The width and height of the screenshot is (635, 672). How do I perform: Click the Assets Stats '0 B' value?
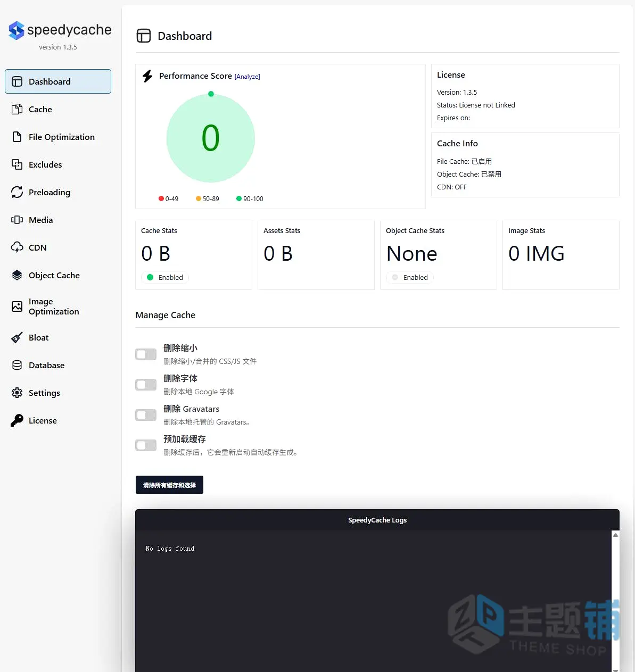pyautogui.click(x=278, y=254)
